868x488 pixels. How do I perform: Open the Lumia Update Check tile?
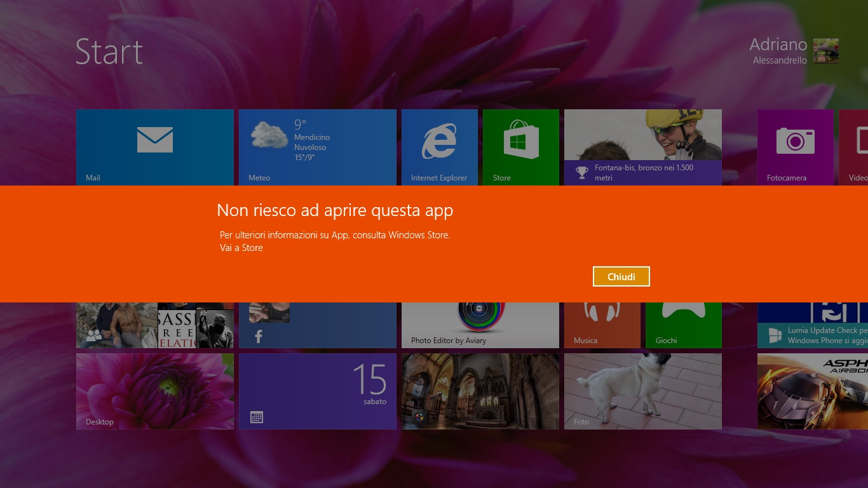[813, 325]
